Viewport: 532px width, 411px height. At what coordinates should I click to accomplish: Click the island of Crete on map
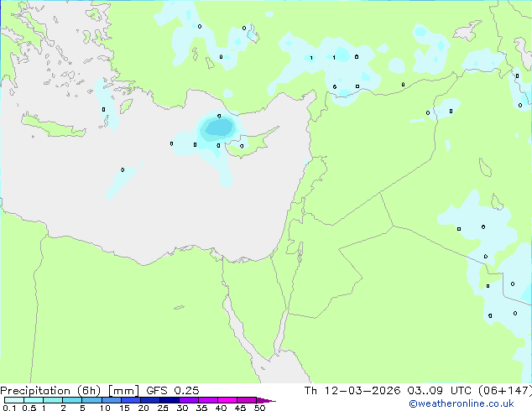(x=53, y=126)
